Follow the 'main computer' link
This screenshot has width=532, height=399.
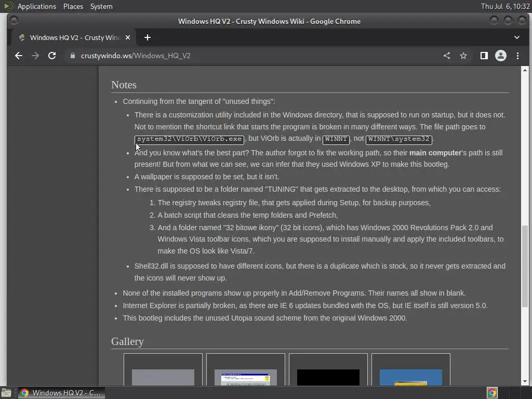click(435, 153)
